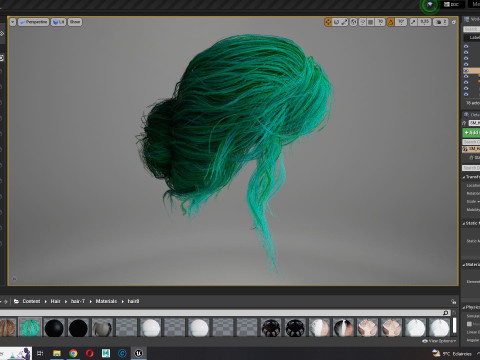Click the folder icon before Content breadcrumb
This screenshot has width=480, height=360.
point(16,301)
